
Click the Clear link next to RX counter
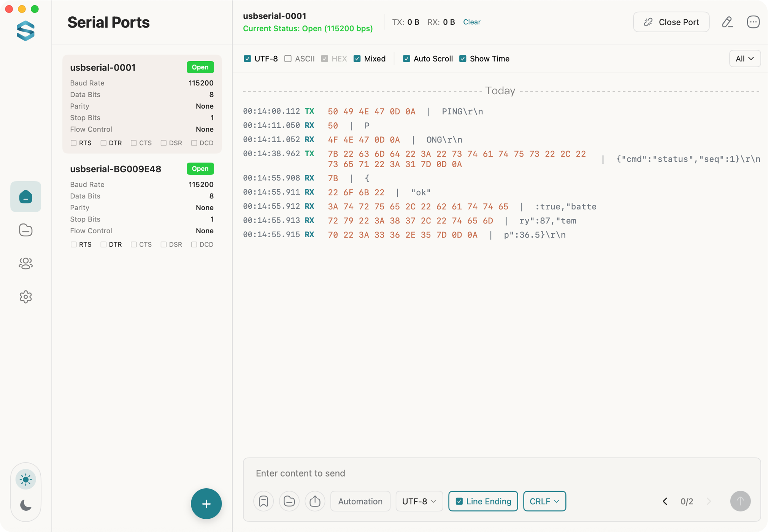(471, 22)
